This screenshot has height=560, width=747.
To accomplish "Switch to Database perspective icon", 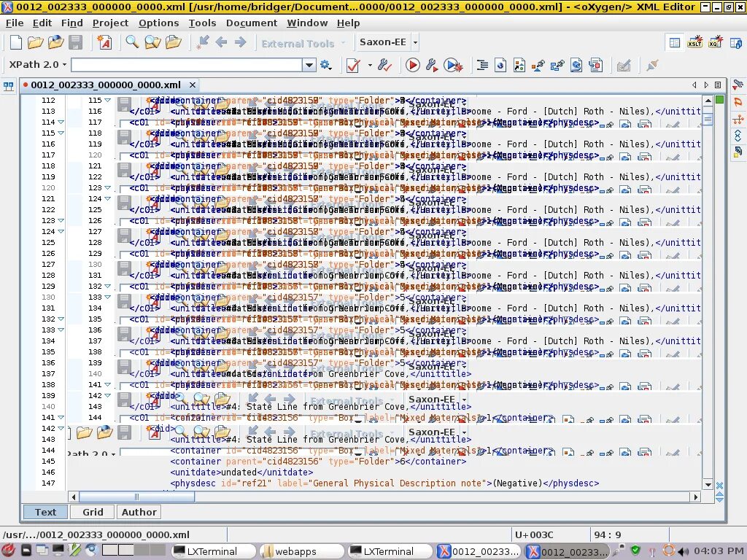I will [735, 43].
